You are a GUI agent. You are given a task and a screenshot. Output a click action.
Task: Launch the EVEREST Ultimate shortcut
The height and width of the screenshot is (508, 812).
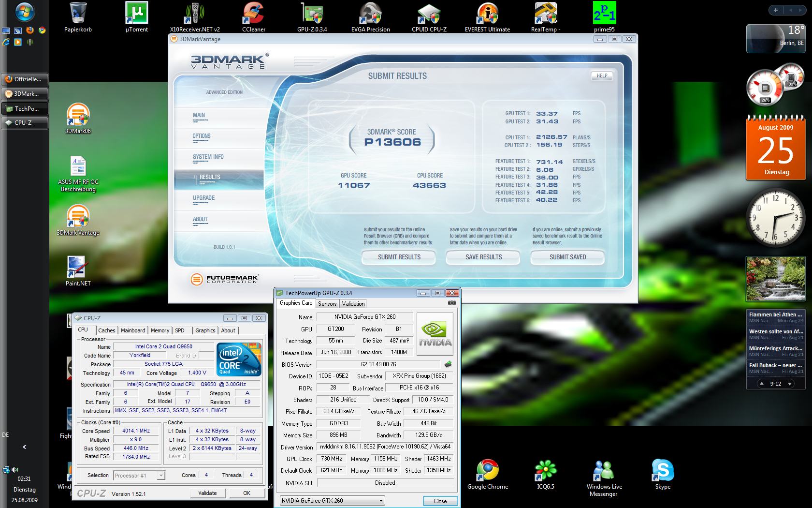pos(487,17)
